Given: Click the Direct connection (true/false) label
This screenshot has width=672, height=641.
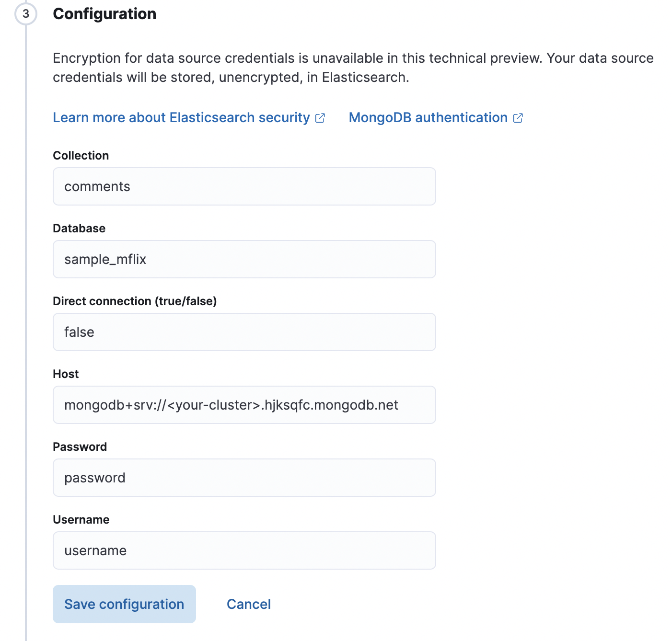Looking at the screenshot, I should 135,301.
